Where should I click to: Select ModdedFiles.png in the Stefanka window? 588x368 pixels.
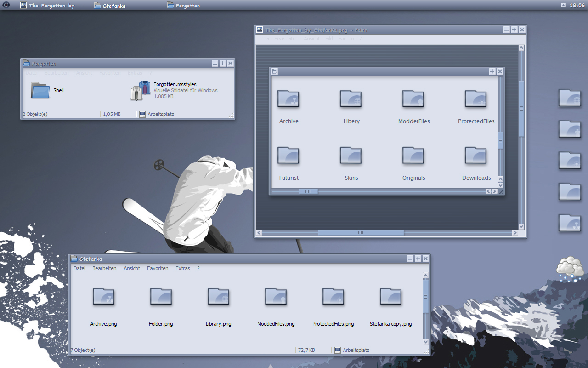[276, 297]
